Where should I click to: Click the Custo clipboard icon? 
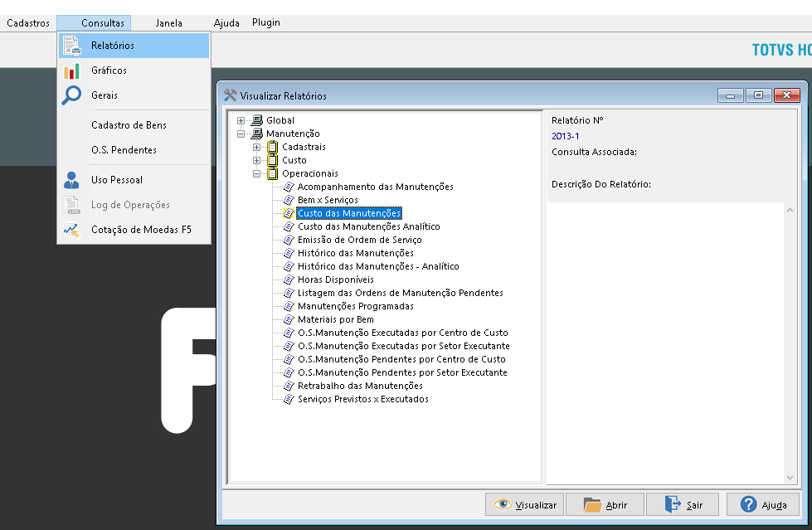pos(272,160)
